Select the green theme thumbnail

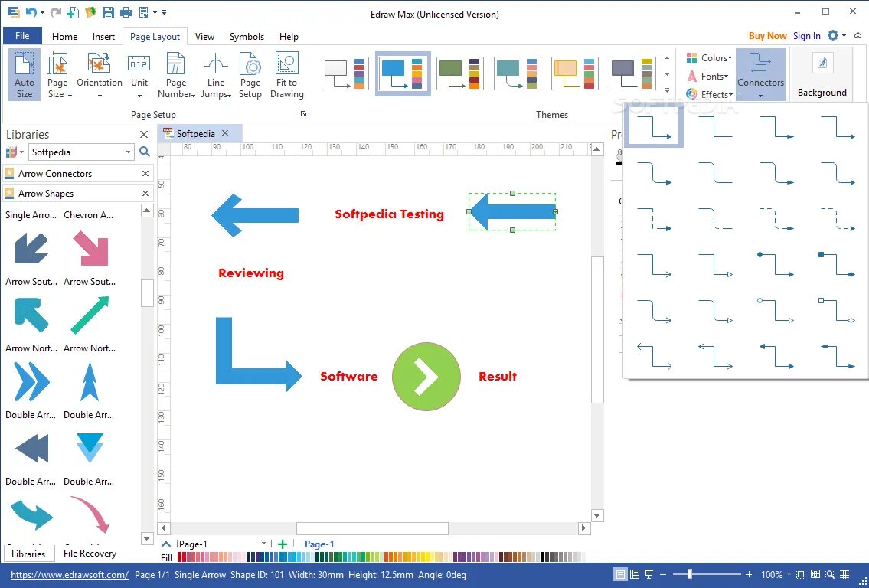[460, 73]
